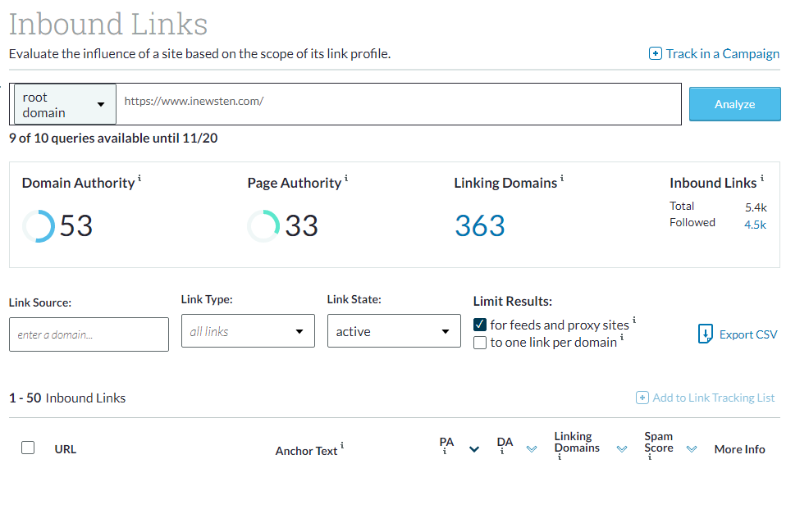Screen dimensions: 809x532
Task: Click the Linking Domains info icon in summary
Action: (562, 178)
